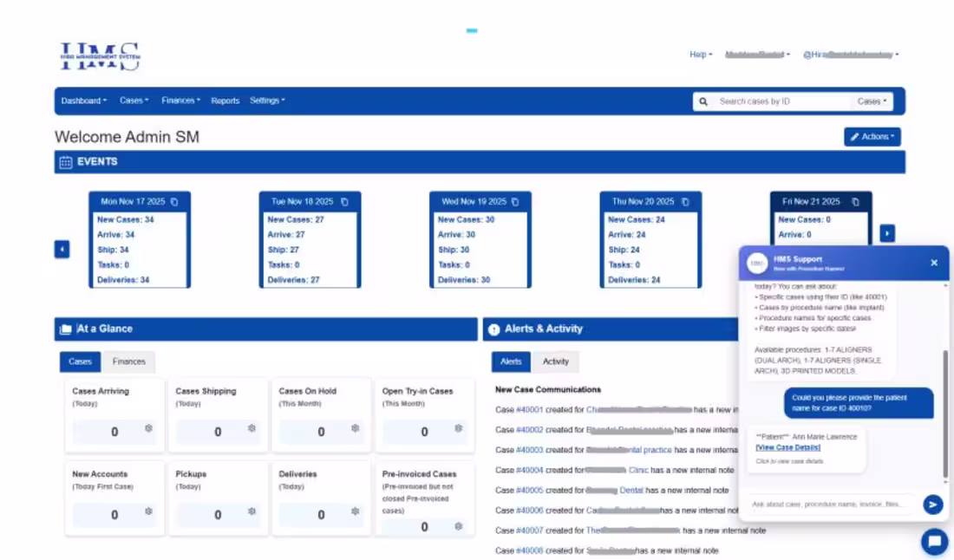Open case #40007 link
Viewport: 954px width, 560px height.
[x=529, y=531]
